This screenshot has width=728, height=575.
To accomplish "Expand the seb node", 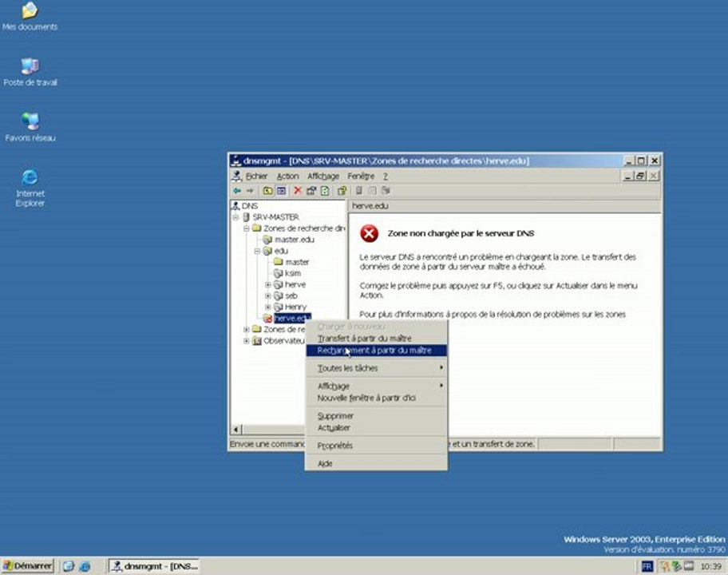I will (268, 295).
